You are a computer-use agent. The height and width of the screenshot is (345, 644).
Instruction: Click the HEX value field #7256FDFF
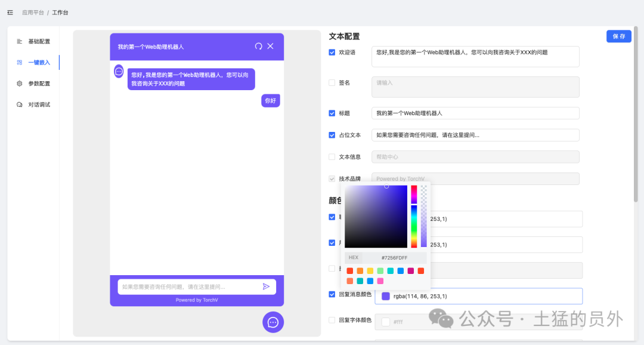coord(394,258)
